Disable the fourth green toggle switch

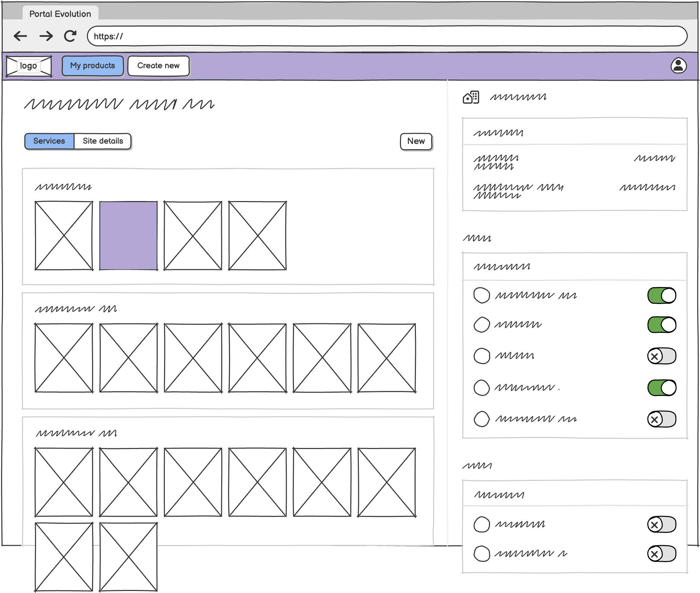coord(661,388)
